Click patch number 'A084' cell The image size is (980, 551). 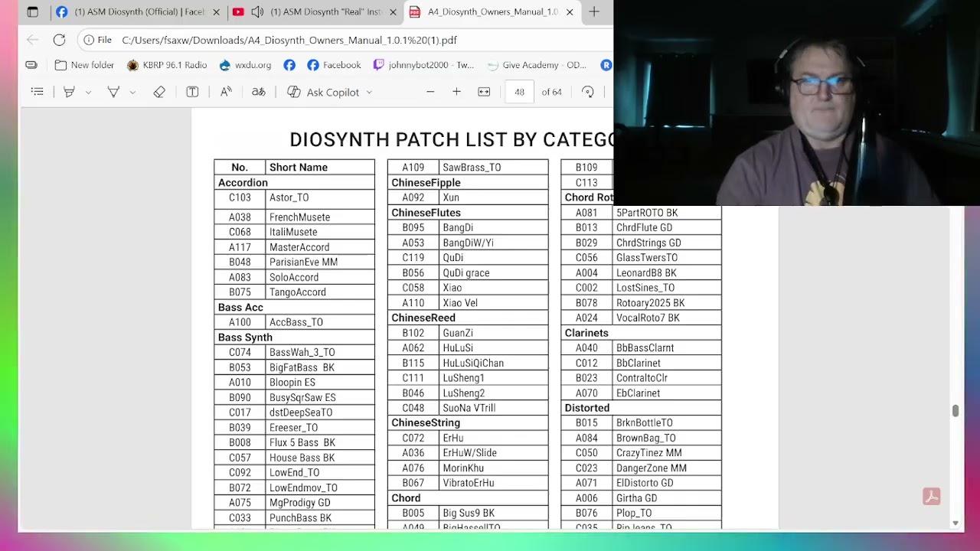pyautogui.click(x=586, y=438)
